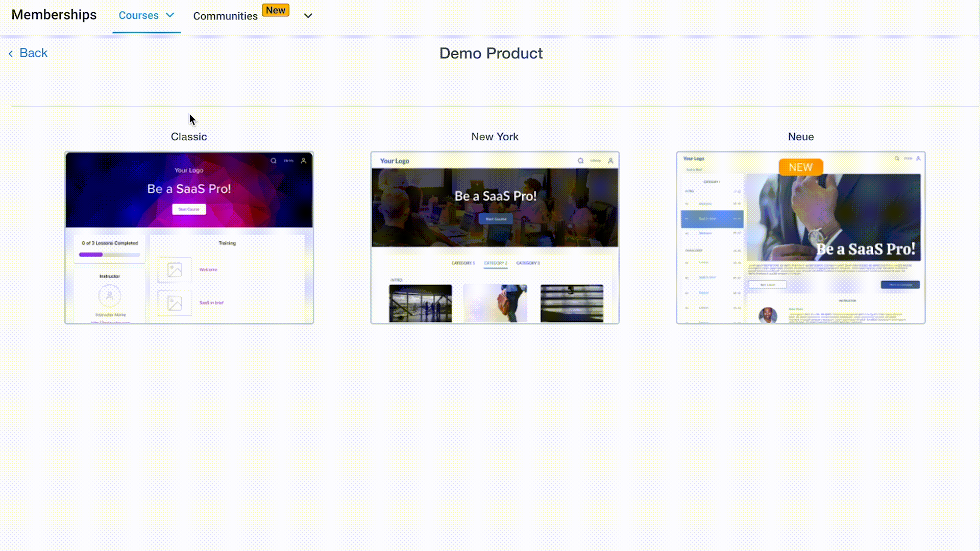Click the Welcome lesson image placeholder icon
Image resolution: width=980 pixels, height=551 pixels.
click(175, 270)
